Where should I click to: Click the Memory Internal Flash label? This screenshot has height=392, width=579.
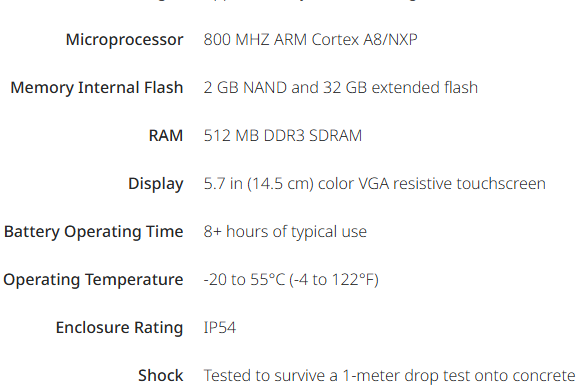click(x=97, y=88)
